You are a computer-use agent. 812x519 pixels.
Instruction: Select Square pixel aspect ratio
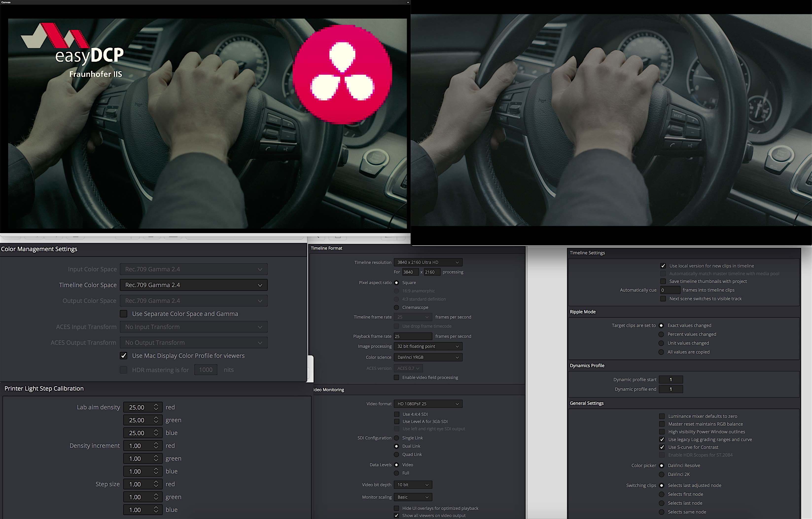[397, 282]
